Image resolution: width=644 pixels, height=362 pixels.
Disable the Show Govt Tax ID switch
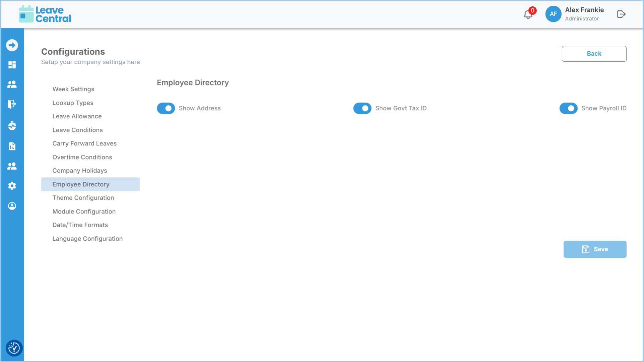point(362,108)
